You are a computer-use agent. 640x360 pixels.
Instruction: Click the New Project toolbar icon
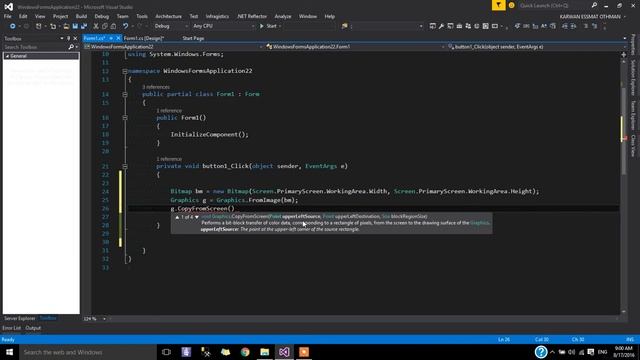click(x=38, y=26)
